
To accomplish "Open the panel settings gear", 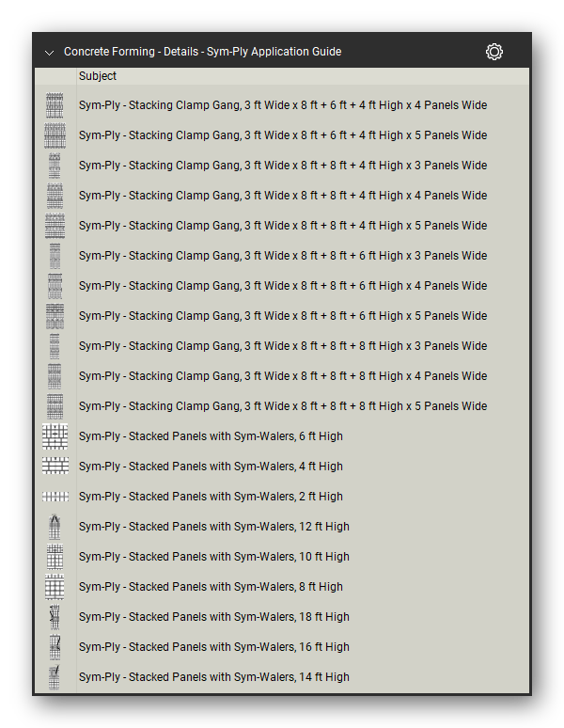I will (493, 52).
